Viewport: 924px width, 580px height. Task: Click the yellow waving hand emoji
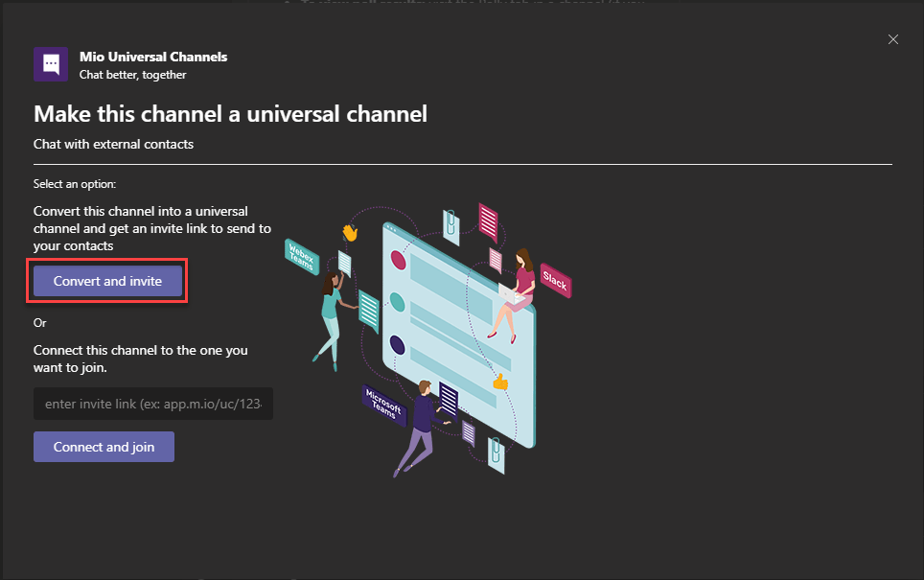(x=350, y=233)
